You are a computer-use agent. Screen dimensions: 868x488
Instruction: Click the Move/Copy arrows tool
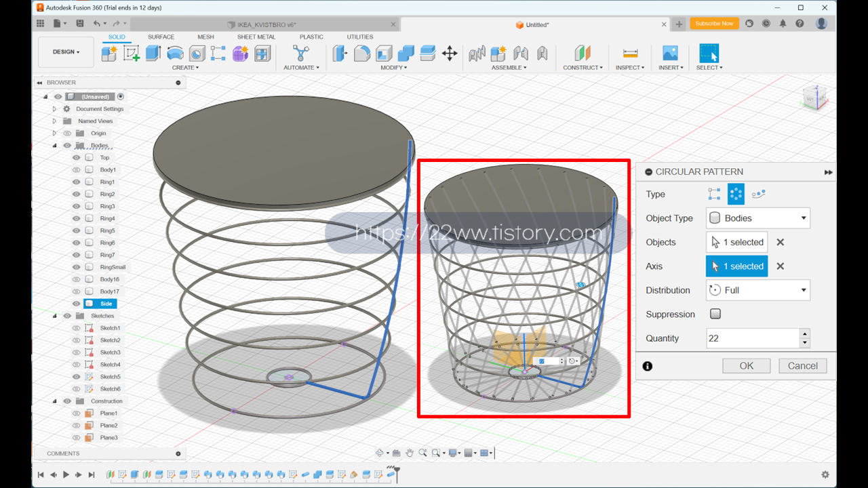point(450,54)
